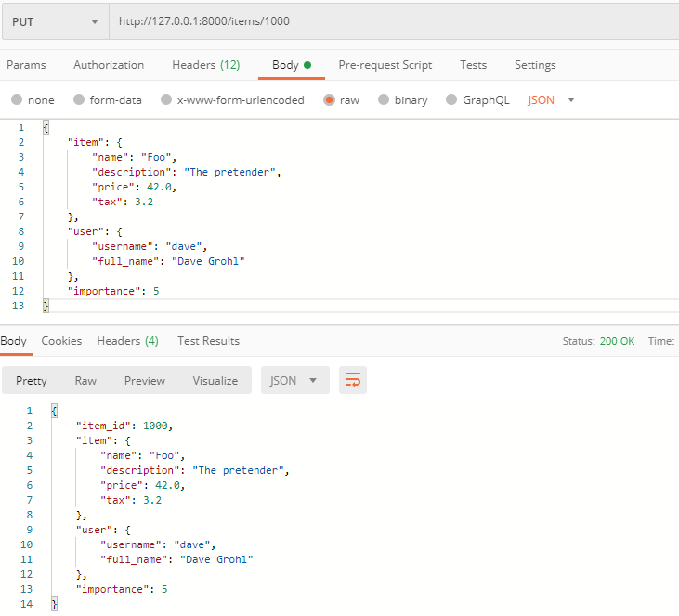Open the Authorization tab
This screenshot has height=616, width=679.
(x=109, y=65)
